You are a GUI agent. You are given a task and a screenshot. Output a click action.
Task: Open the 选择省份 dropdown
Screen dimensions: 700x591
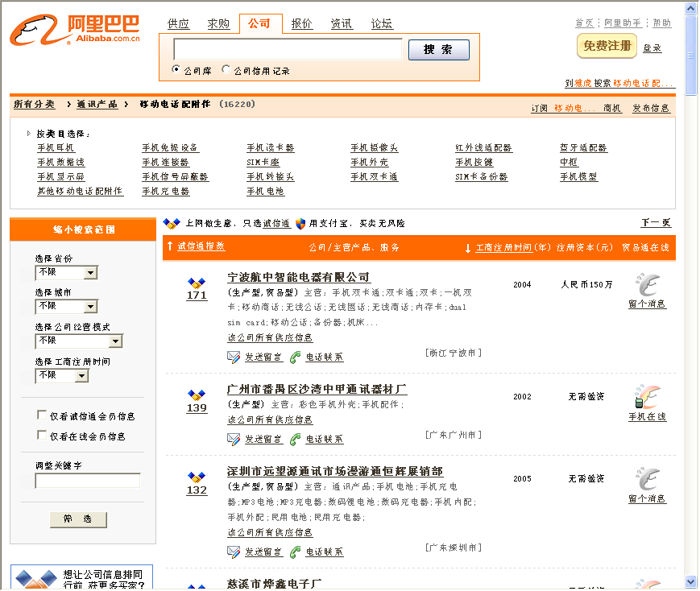click(x=89, y=273)
